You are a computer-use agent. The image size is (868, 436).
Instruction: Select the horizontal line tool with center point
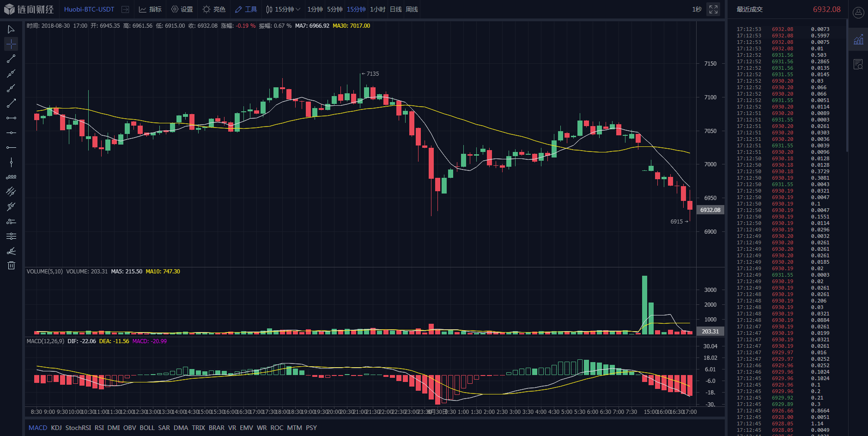[11, 133]
